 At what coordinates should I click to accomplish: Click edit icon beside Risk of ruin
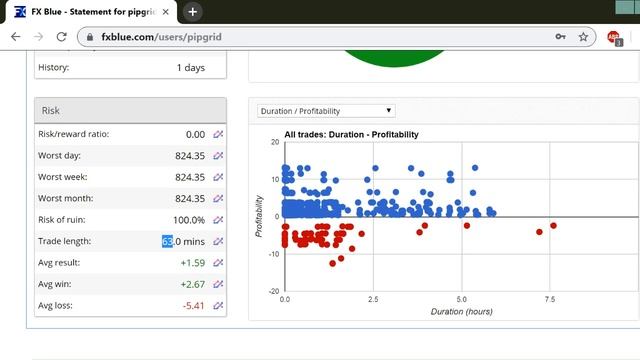coord(218,220)
